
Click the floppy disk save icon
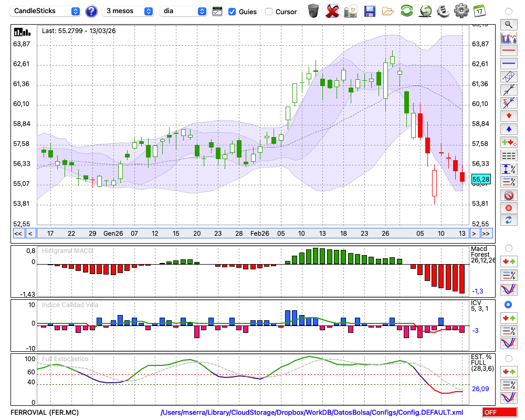click(370, 11)
